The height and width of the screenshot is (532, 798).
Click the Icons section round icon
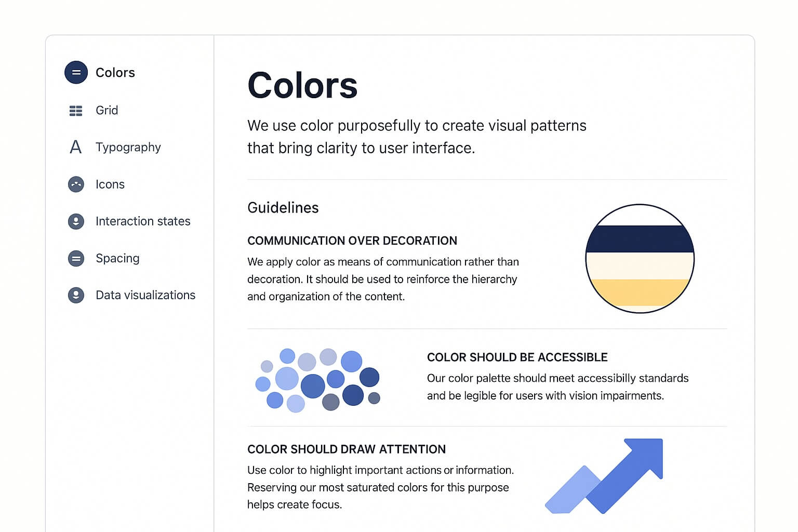pyautogui.click(x=76, y=184)
